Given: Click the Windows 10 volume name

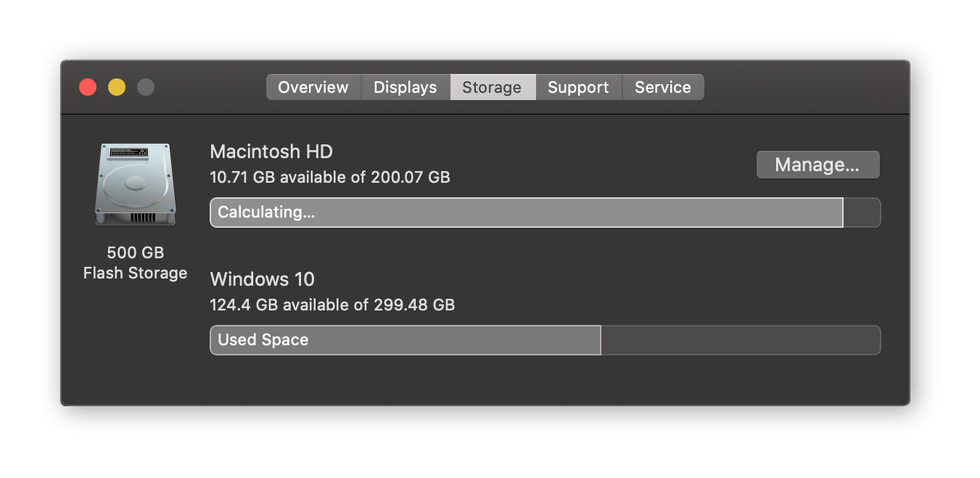Looking at the screenshot, I should point(263,279).
